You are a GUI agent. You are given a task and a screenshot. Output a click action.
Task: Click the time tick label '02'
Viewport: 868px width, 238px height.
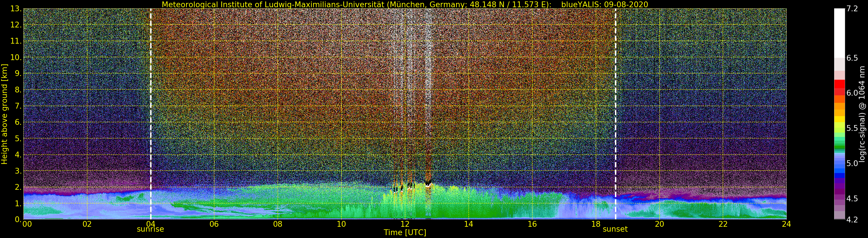tap(87, 224)
